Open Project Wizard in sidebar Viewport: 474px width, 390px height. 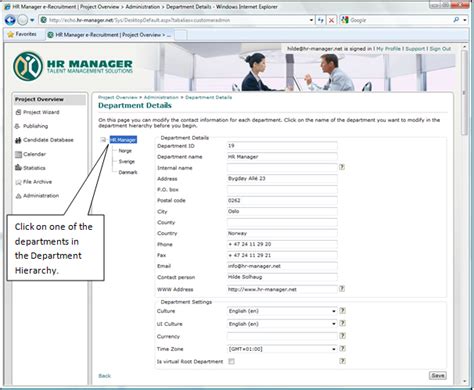(x=41, y=112)
